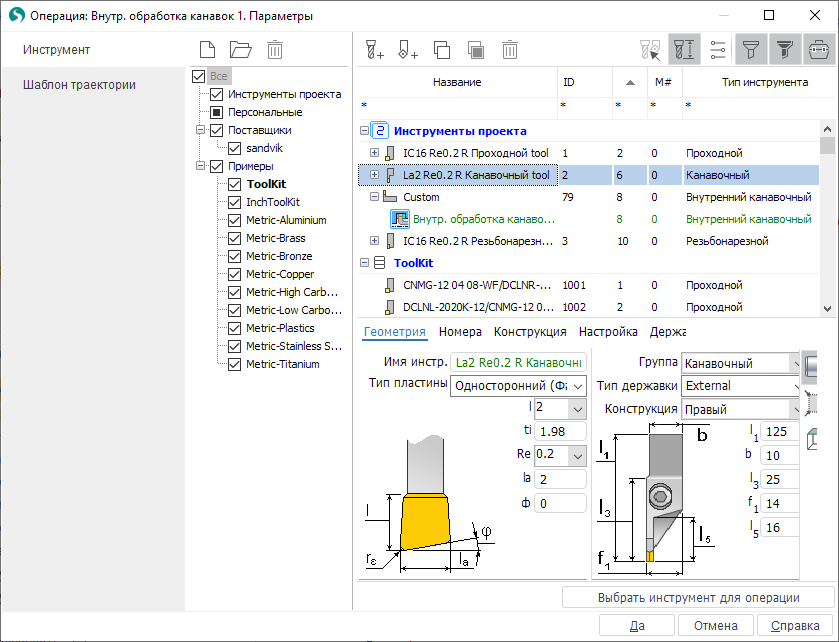Select Шаблон траектории in left panel
Screen dimensions: 839x642
coord(79,85)
